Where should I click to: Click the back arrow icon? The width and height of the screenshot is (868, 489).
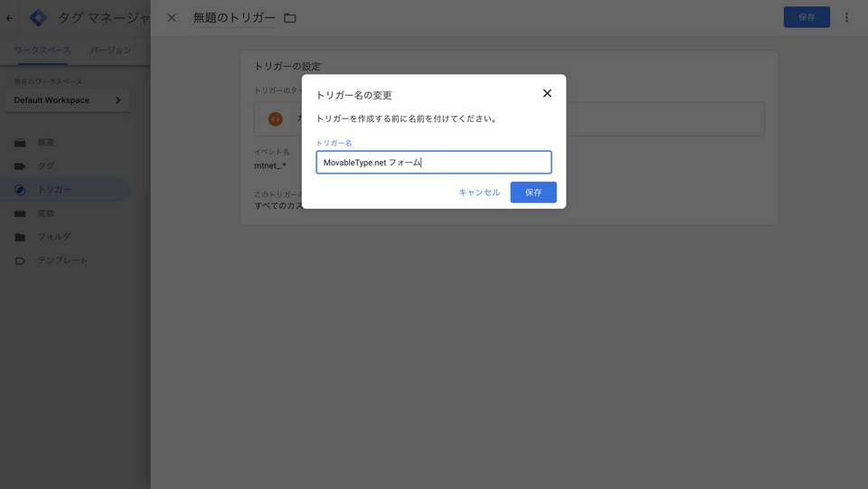coord(10,18)
